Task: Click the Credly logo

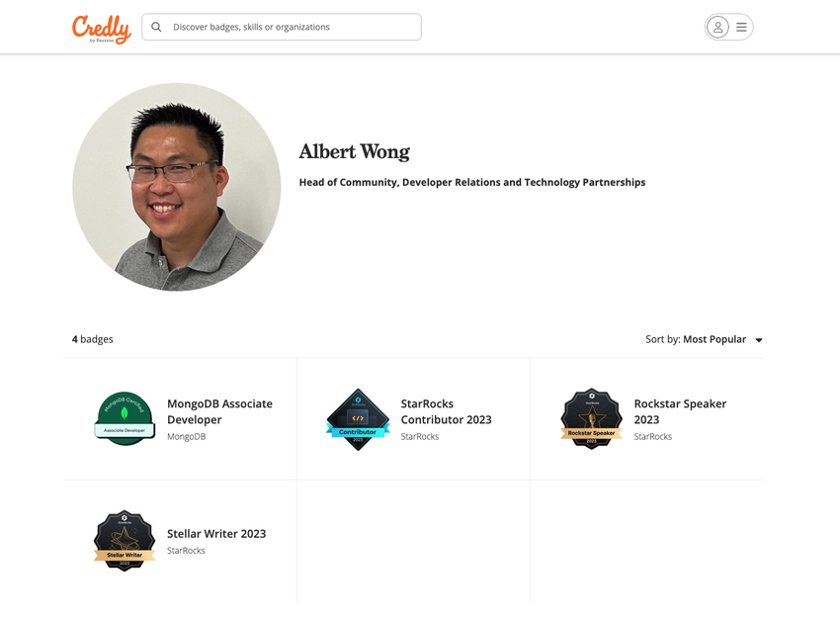Action: [101, 29]
